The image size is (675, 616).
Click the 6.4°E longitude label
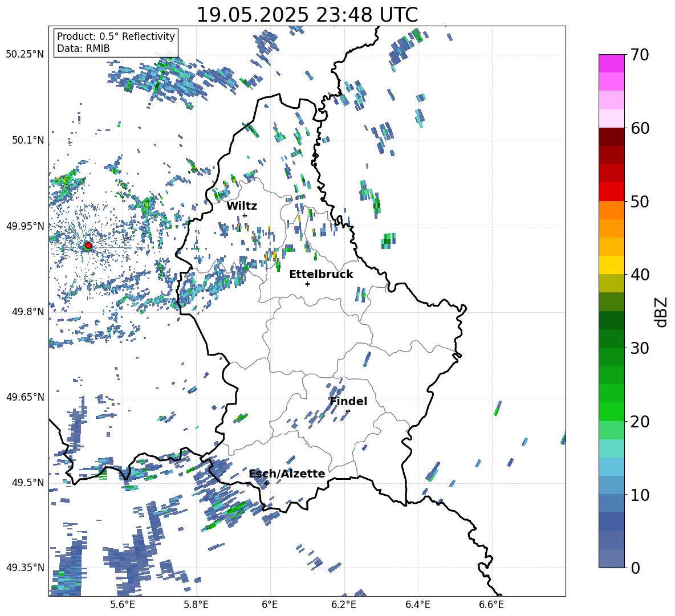point(417,605)
